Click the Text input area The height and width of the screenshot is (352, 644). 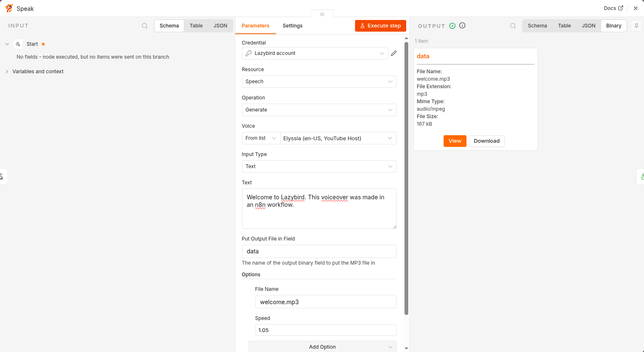pos(319,209)
